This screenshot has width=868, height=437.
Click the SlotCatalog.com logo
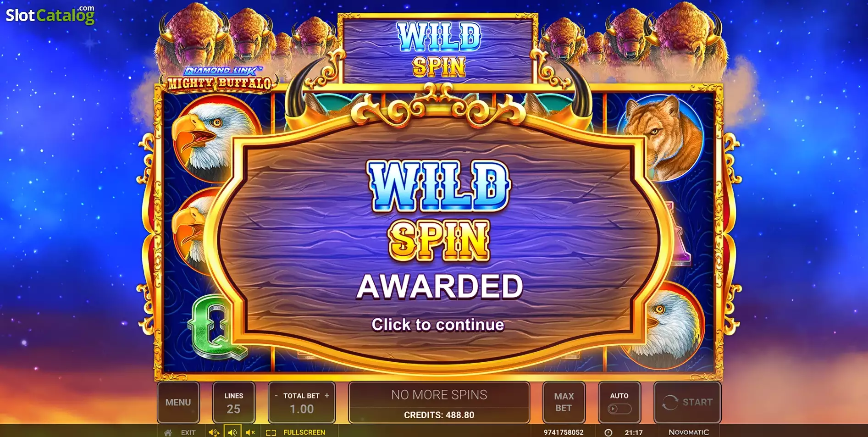[x=50, y=15]
